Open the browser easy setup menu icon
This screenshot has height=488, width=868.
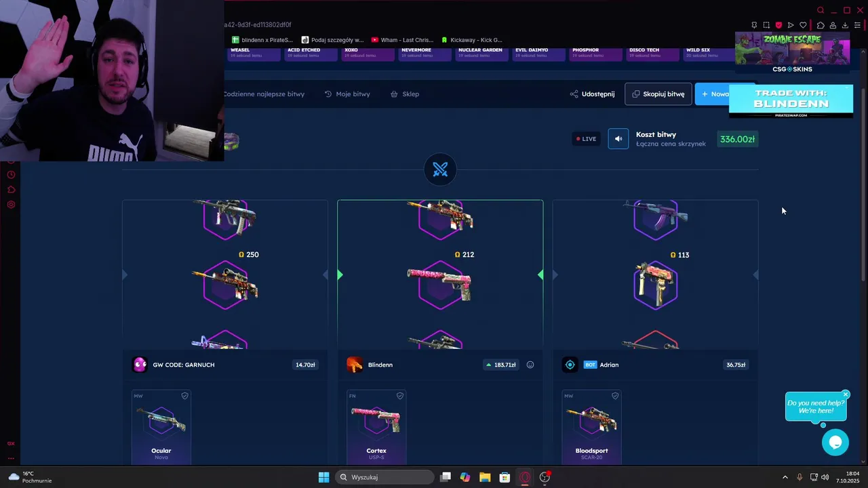point(857,25)
